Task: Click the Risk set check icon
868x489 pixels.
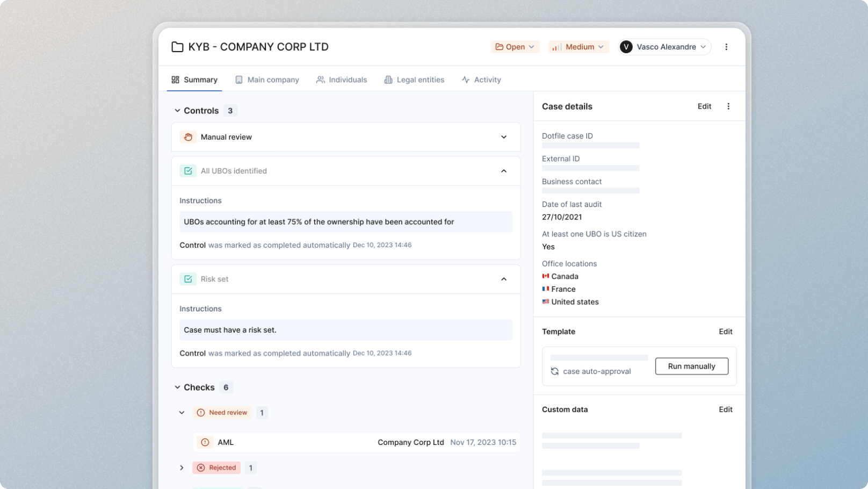Action: tap(188, 279)
